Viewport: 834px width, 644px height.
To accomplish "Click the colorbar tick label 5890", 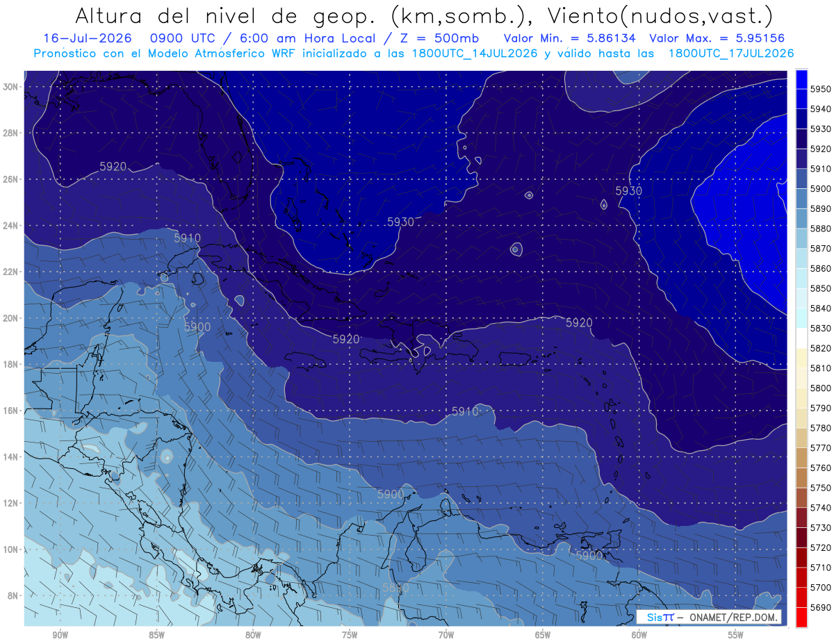I will point(820,208).
